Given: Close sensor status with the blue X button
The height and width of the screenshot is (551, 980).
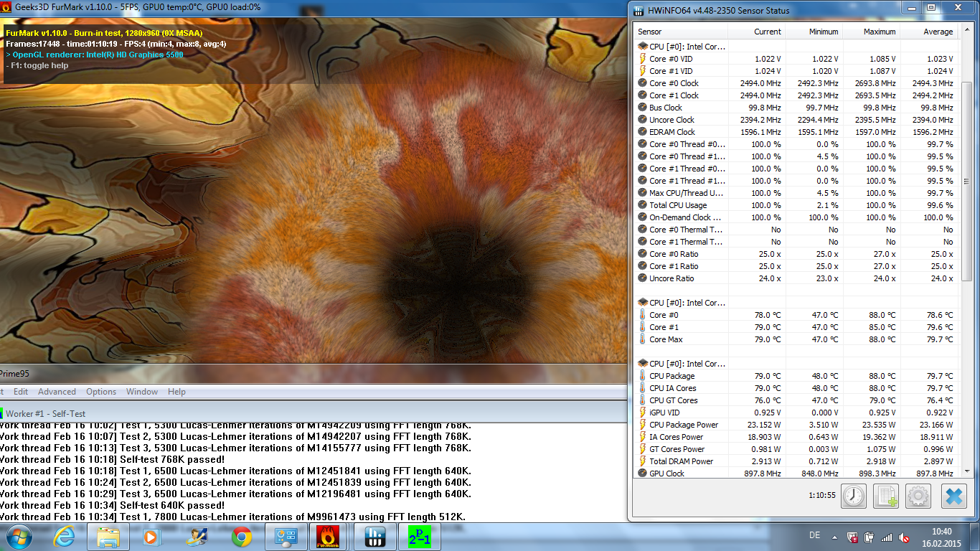Looking at the screenshot, I should tap(953, 496).
